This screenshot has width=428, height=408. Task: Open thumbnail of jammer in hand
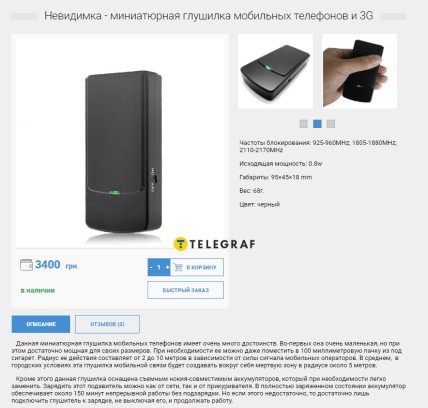[x=359, y=71]
